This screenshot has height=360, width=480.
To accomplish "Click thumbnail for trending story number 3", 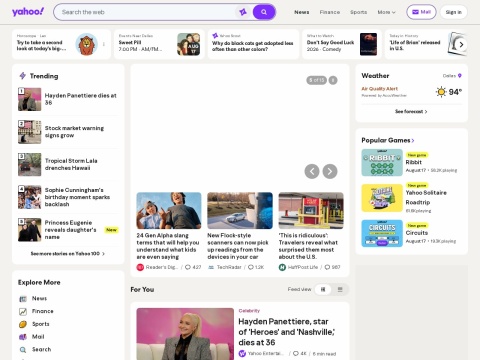I will point(30,164).
